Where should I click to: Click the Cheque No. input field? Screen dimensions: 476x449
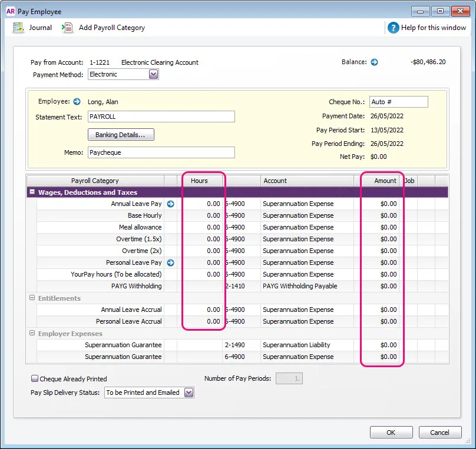pyautogui.click(x=398, y=102)
